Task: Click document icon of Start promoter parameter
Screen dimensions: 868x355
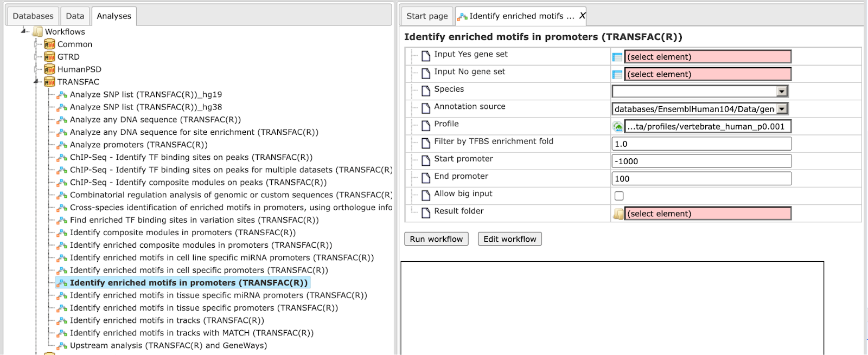Action: click(426, 160)
